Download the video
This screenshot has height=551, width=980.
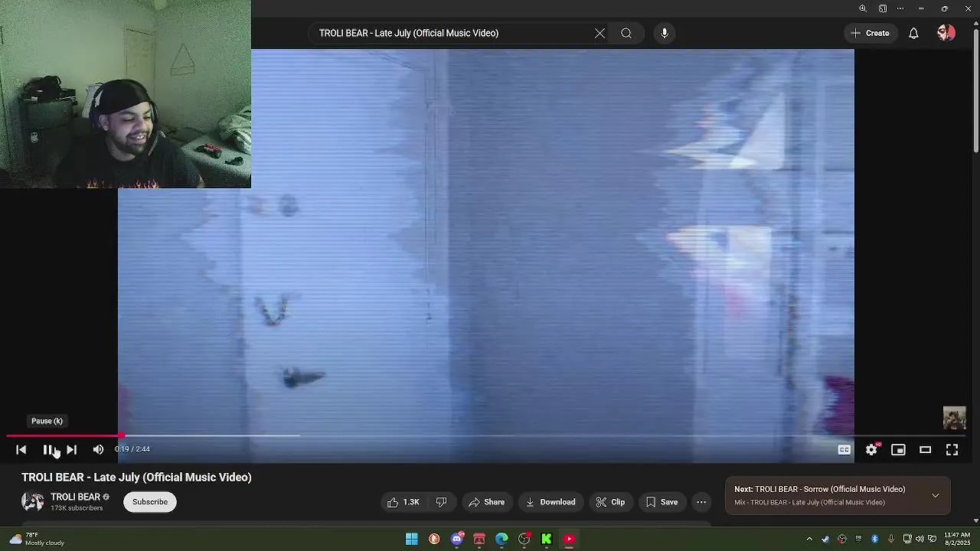[550, 502]
